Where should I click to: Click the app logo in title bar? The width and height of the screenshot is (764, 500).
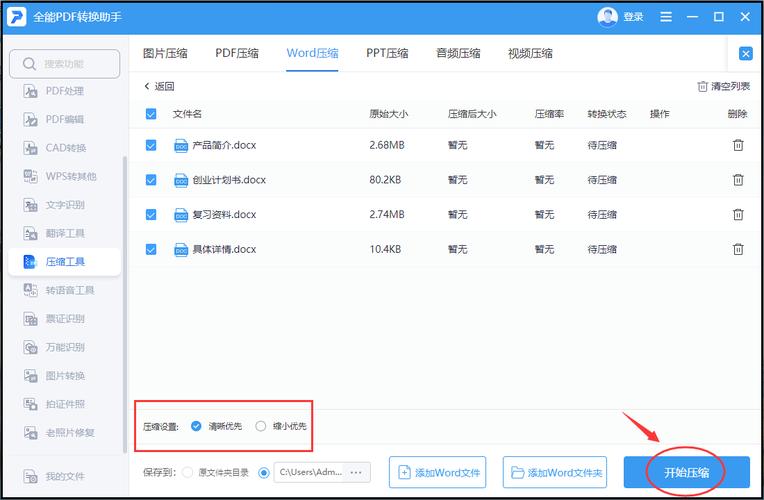pos(16,17)
